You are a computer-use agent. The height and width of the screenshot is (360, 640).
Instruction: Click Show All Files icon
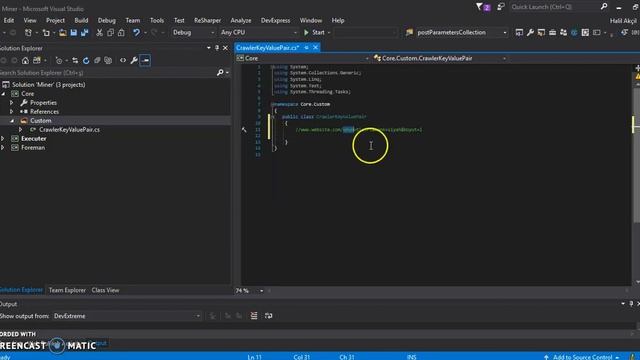[108, 60]
